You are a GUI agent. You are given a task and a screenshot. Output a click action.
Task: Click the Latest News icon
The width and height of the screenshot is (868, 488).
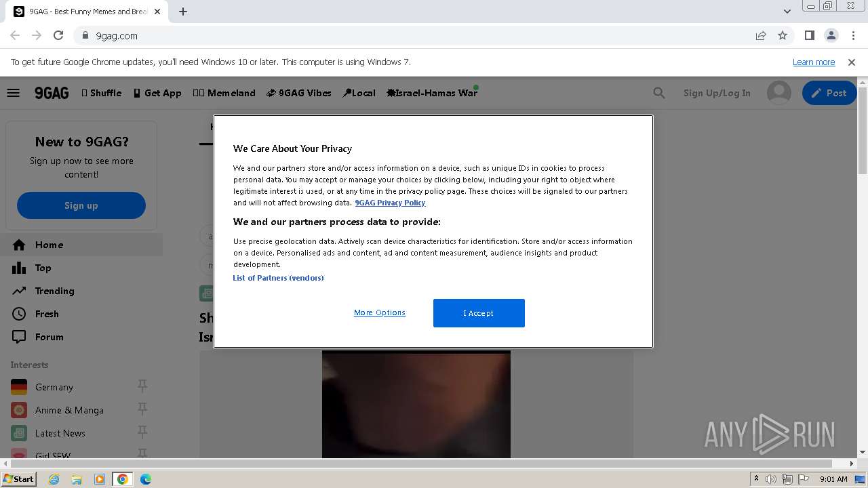click(19, 433)
